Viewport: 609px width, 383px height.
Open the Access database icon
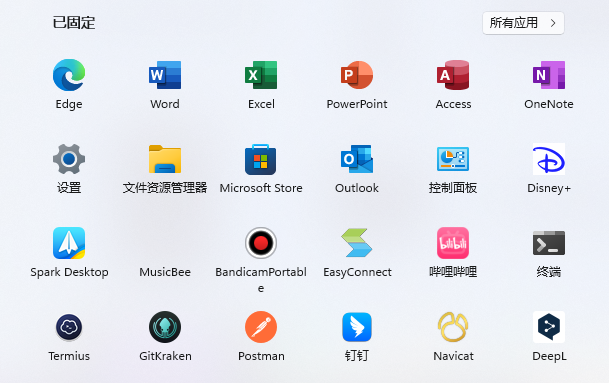click(453, 75)
